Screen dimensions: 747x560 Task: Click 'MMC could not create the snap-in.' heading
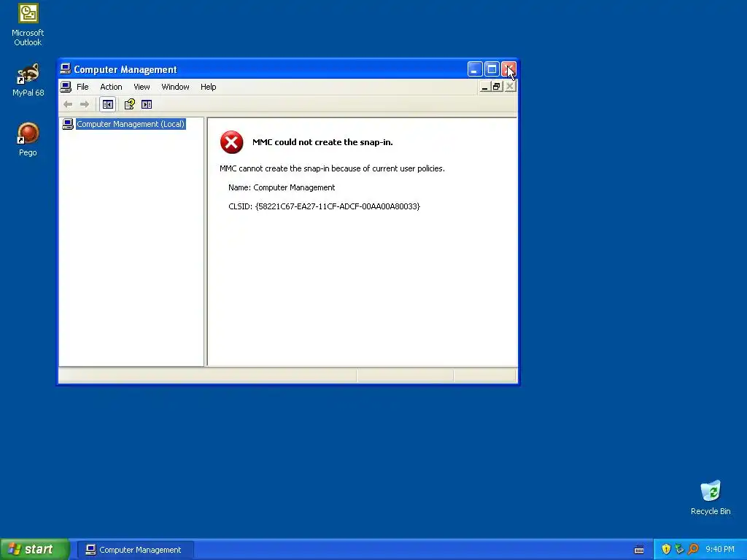coord(322,142)
